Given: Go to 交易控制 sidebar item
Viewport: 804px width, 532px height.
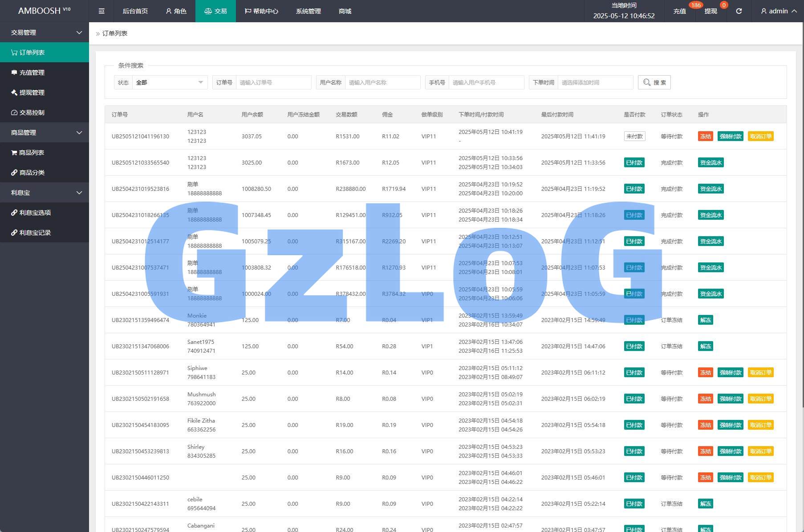Looking at the screenshot, I should coord(32,113).
